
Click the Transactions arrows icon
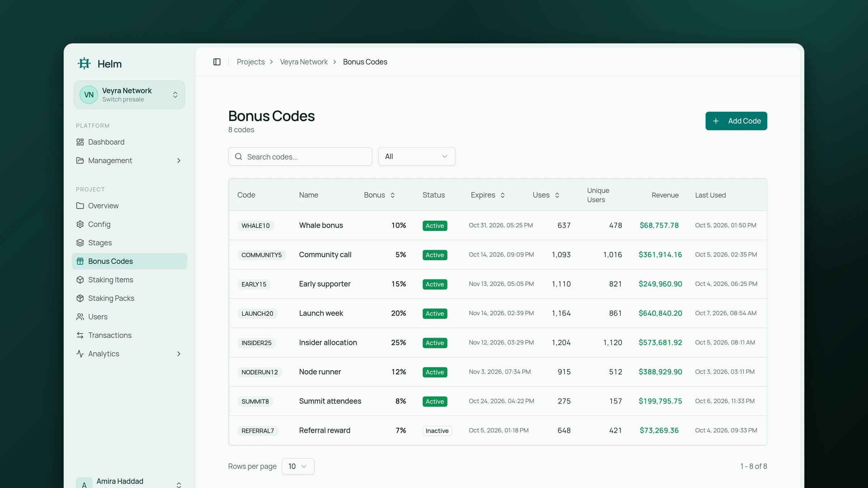pyautogui.click(x=80, y=335)
